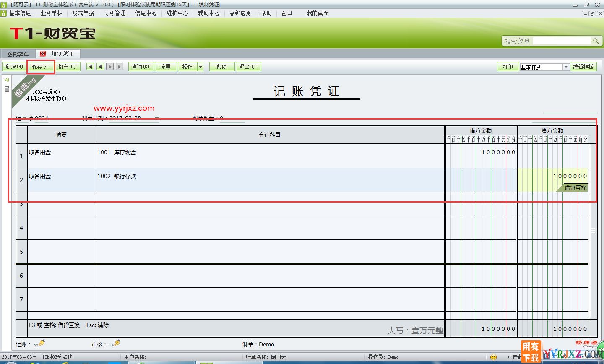Click the 贷方金额 column header
Screen dimensions: 604x364
coord(552,130)
